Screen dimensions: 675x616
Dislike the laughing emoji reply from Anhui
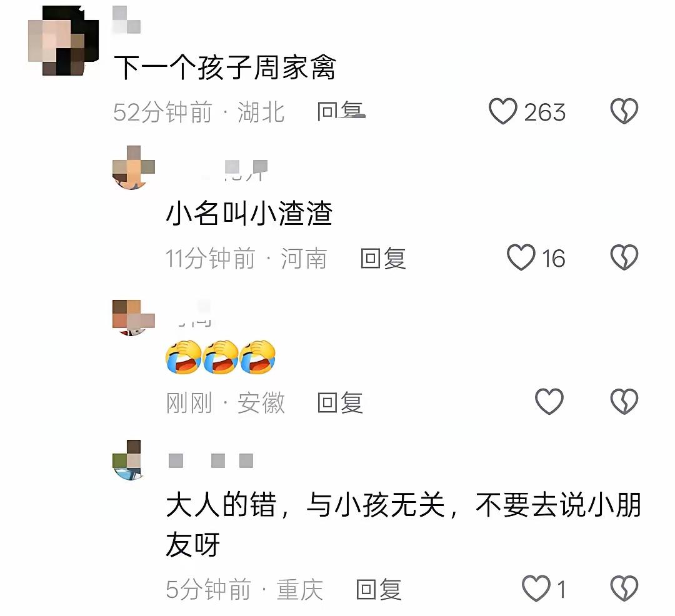[624, 402]
